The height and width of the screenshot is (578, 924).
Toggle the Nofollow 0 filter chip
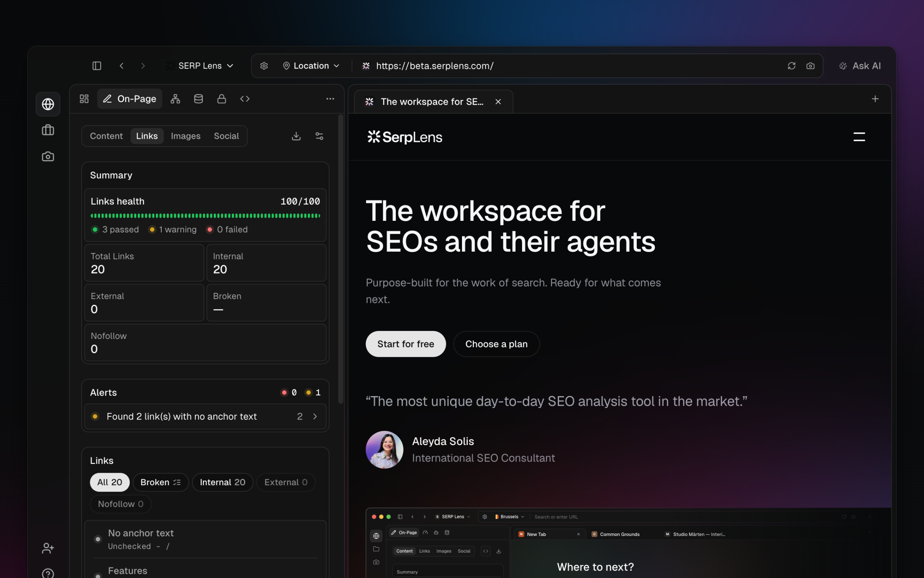121,504
